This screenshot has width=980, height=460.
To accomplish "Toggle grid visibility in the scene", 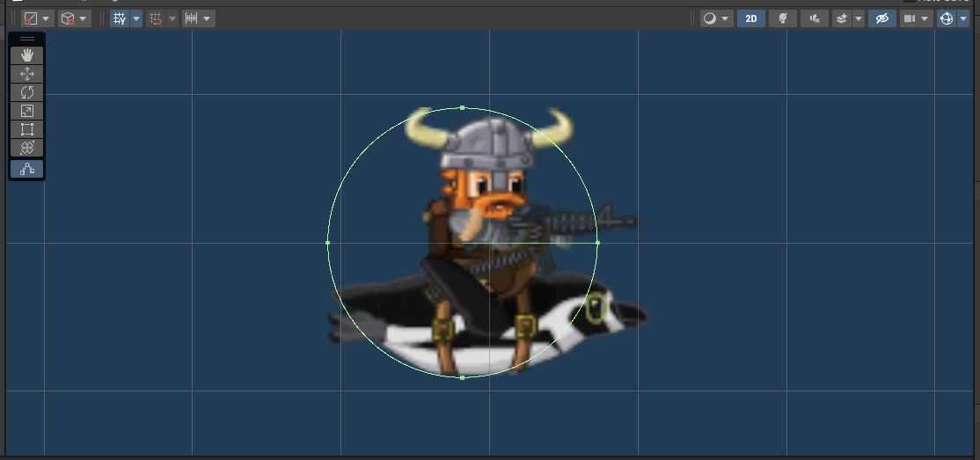I will [119, 18].
